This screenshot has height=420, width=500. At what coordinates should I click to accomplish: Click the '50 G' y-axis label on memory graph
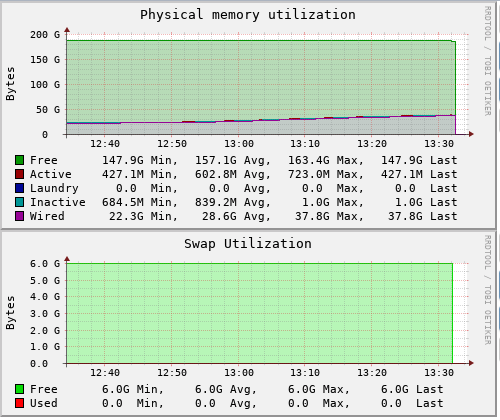click(48, 109)
